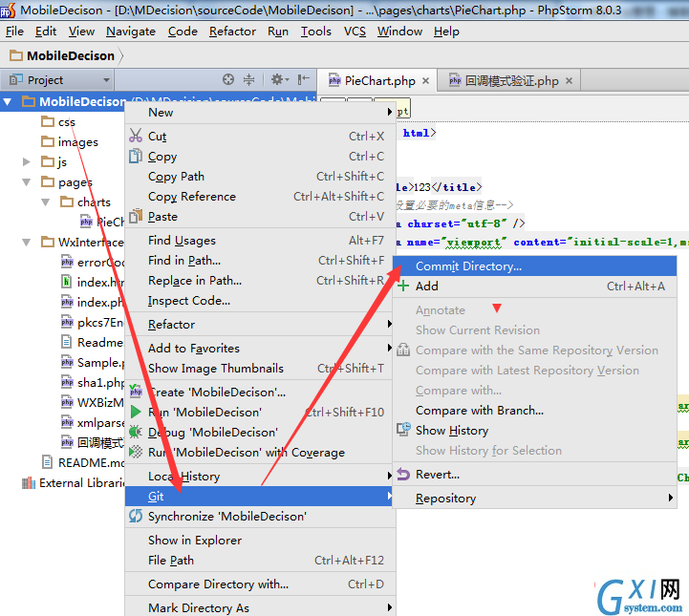Select Commit Directory... in Git submenu
The image size is (689, 616).
coord(534,266)
